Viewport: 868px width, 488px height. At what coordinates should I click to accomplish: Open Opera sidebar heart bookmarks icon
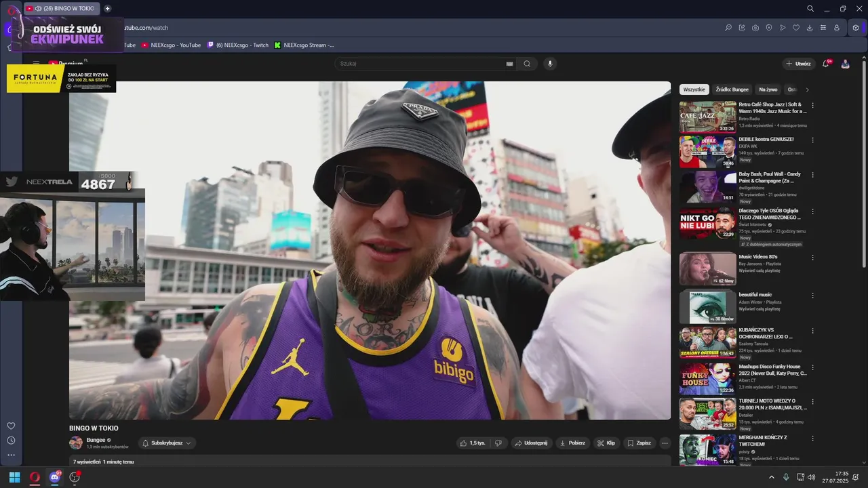pos(11,426)
